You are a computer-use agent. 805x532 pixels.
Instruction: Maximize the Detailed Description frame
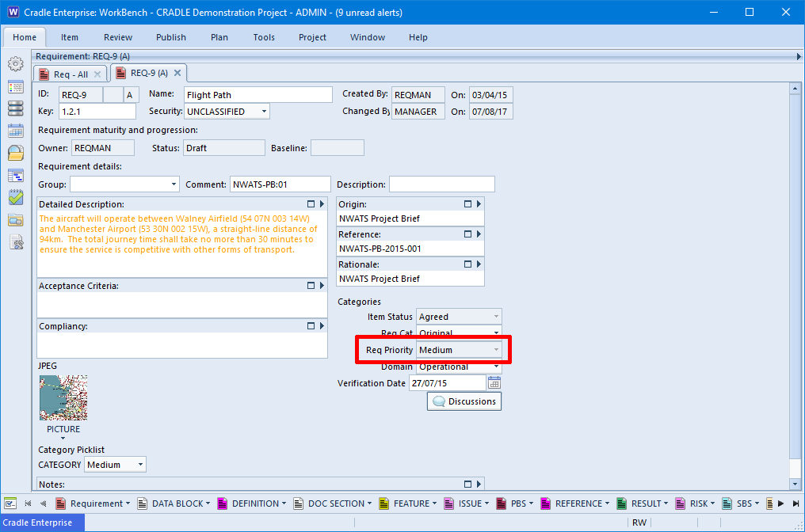pos(311,204)
